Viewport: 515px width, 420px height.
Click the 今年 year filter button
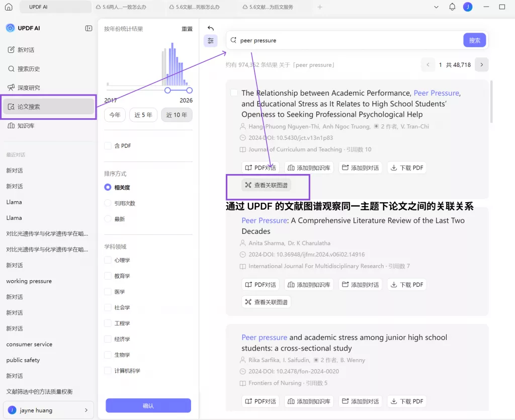(115, 115)
